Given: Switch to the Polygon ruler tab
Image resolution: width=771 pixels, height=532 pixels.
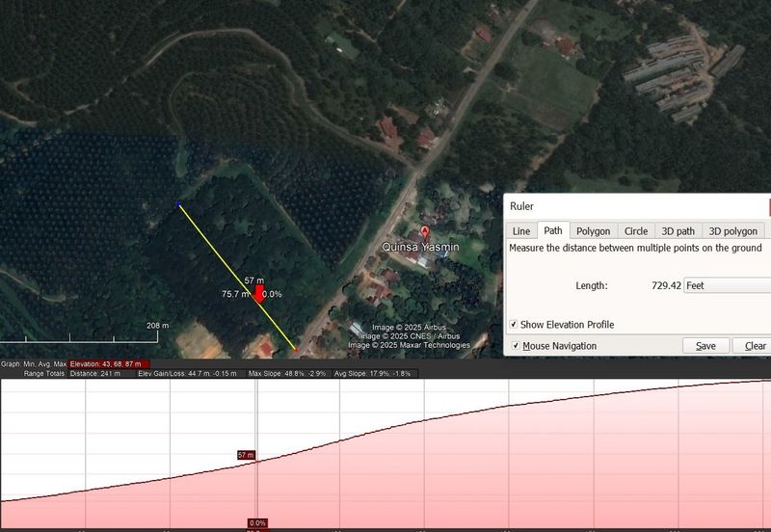Looking at the screenshot, I should 593,231.
